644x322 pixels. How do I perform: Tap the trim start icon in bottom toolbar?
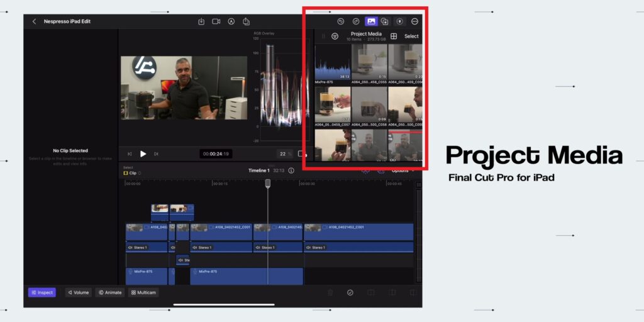(392, 292)
